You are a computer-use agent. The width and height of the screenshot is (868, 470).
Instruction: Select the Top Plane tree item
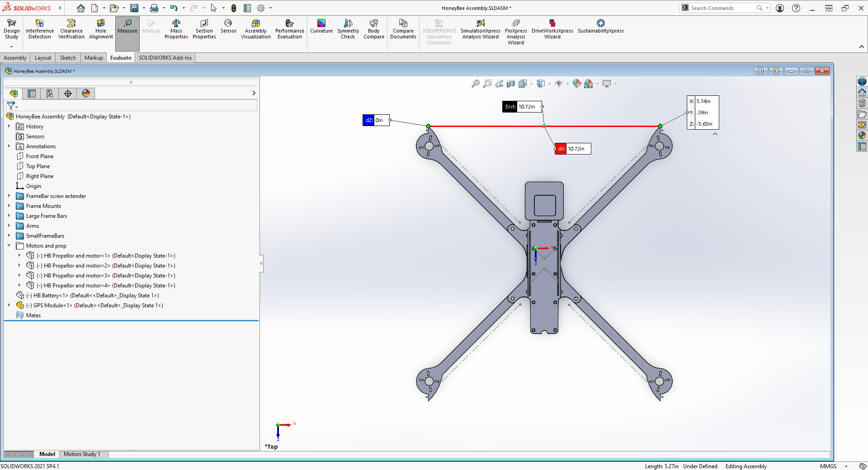(38, 166)
